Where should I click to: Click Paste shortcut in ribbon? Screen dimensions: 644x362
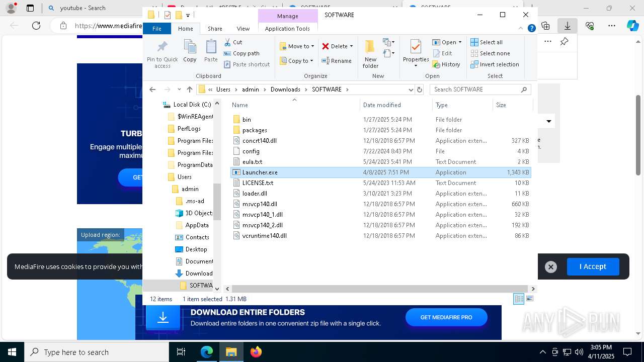[x=247, y=64]
